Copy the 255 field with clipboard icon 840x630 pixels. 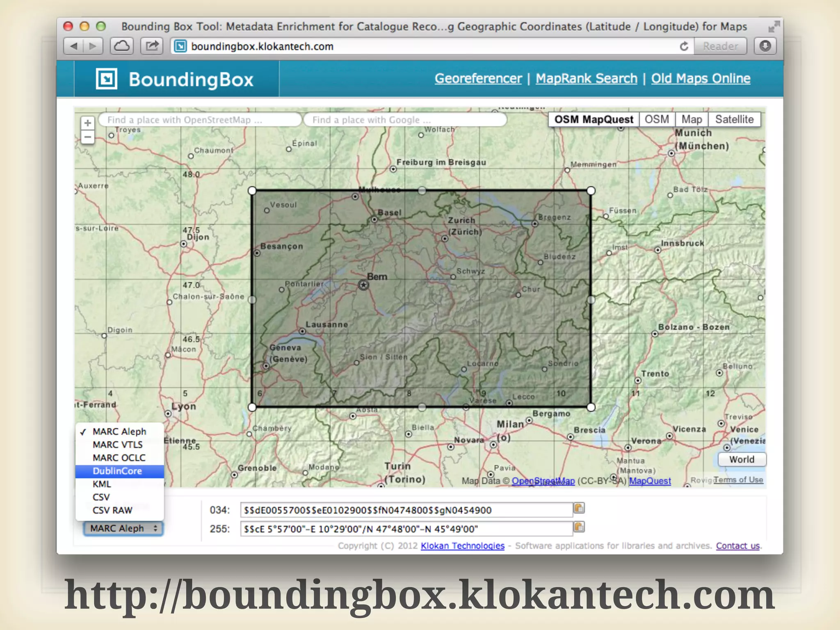(579, 527)
